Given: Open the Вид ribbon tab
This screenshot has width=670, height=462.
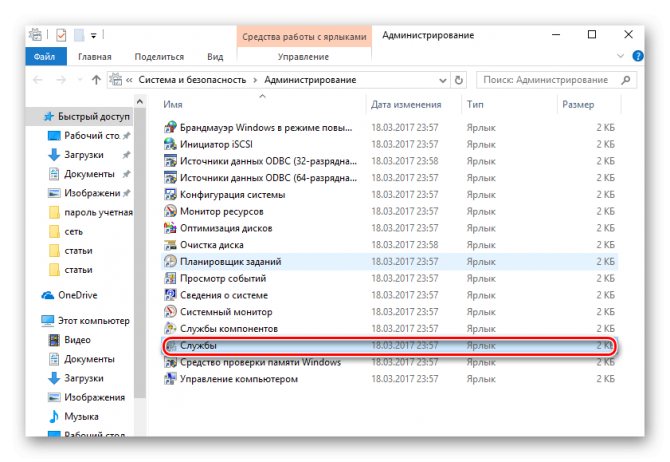Looking at the screenshot, I should pyautogui.click(x=215, y=56).
